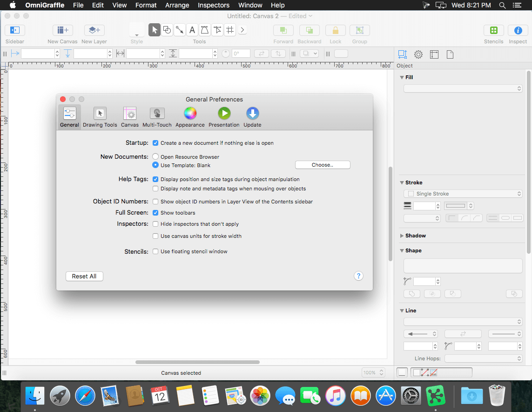Click stroke thickness stepper

click(438, 206)
